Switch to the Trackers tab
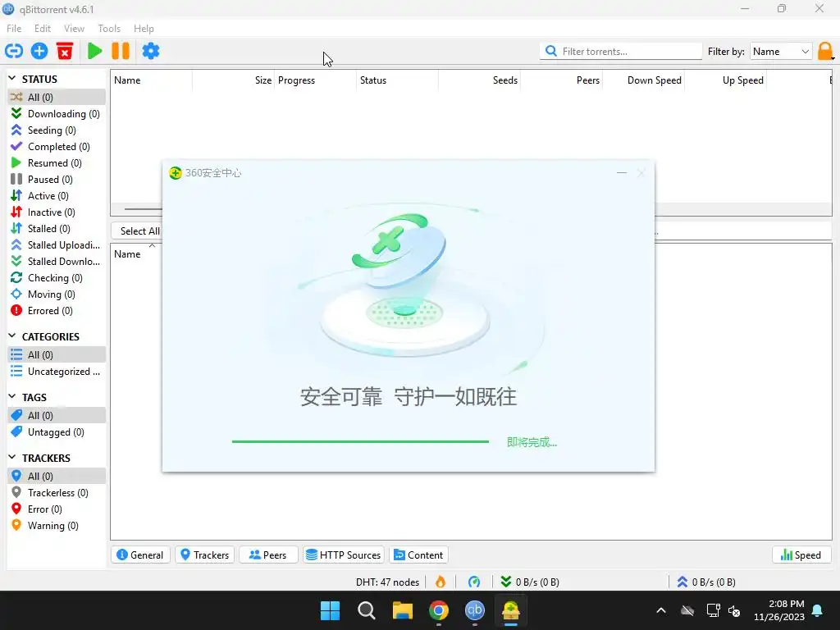The height and width of the screenshot is (630, 840). pos(204,555)
